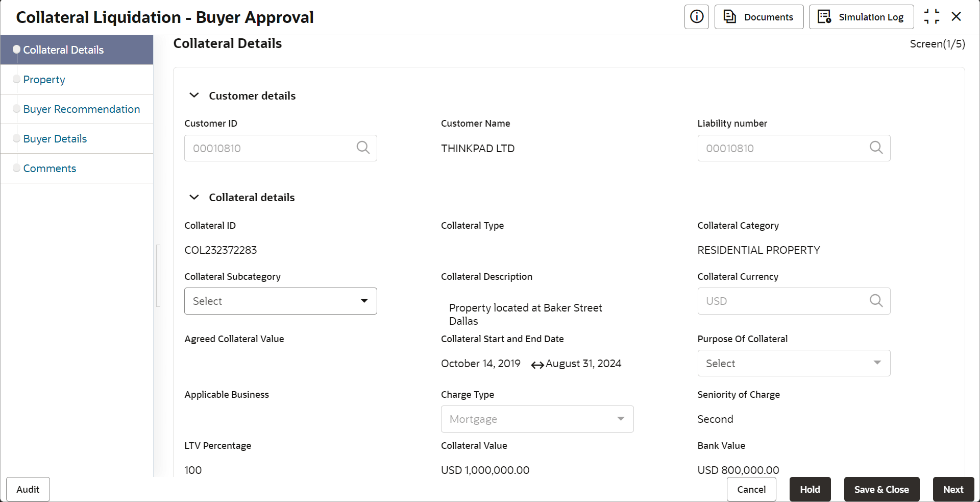Click the end date August 31, 2024
This screenshot has height=502, width=980.
click(x=583, y=364)
